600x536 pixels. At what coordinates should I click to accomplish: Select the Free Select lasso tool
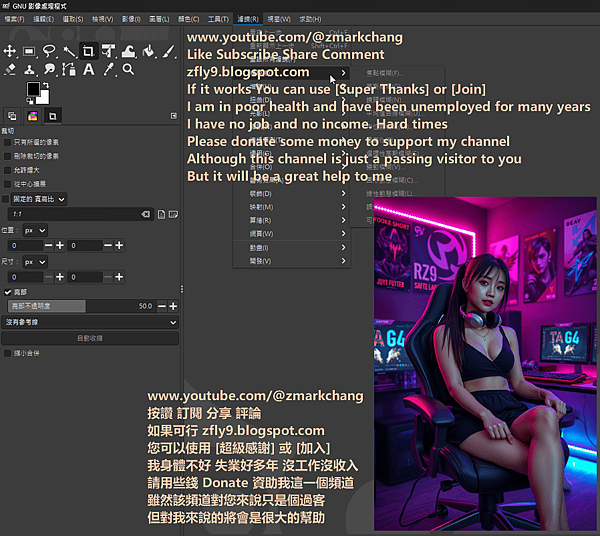(x=49, y=51)
